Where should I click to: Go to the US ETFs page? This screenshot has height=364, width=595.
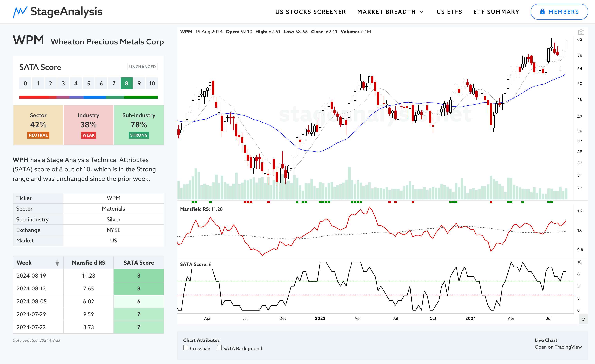click(449, 12)
